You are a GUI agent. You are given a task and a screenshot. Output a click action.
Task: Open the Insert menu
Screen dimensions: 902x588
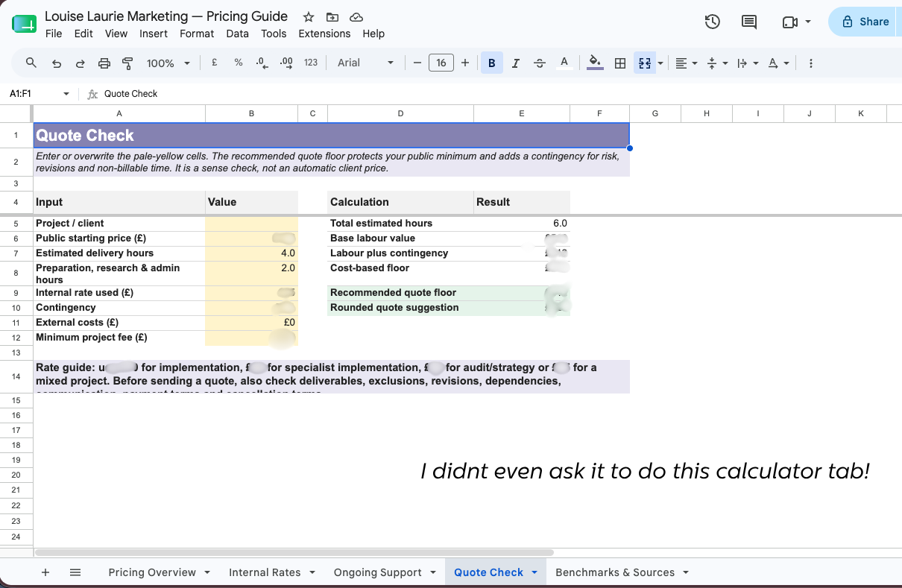coord(154,34)
